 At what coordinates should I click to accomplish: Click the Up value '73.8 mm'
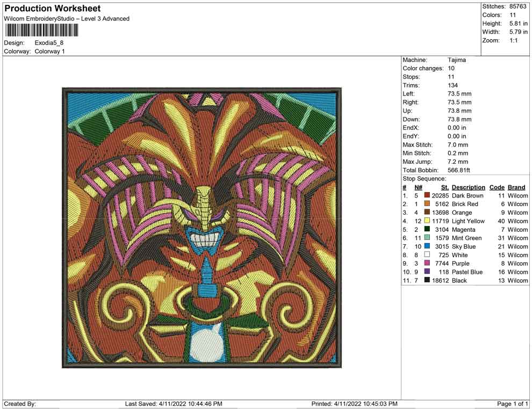coord(459,111)
